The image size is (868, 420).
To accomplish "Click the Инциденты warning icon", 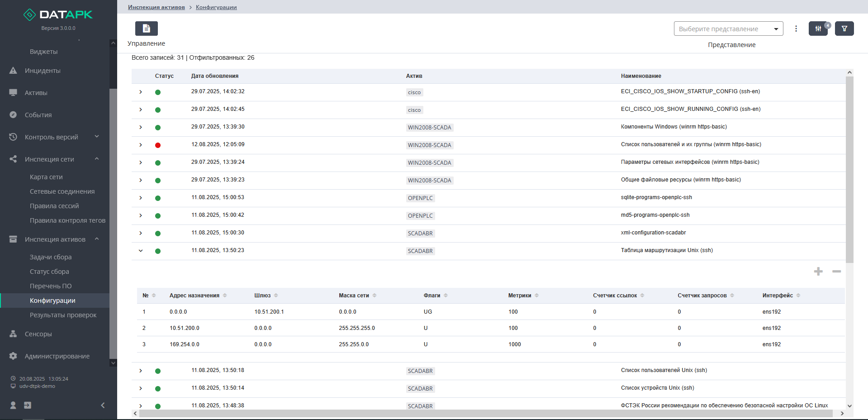I will point(13,71).
